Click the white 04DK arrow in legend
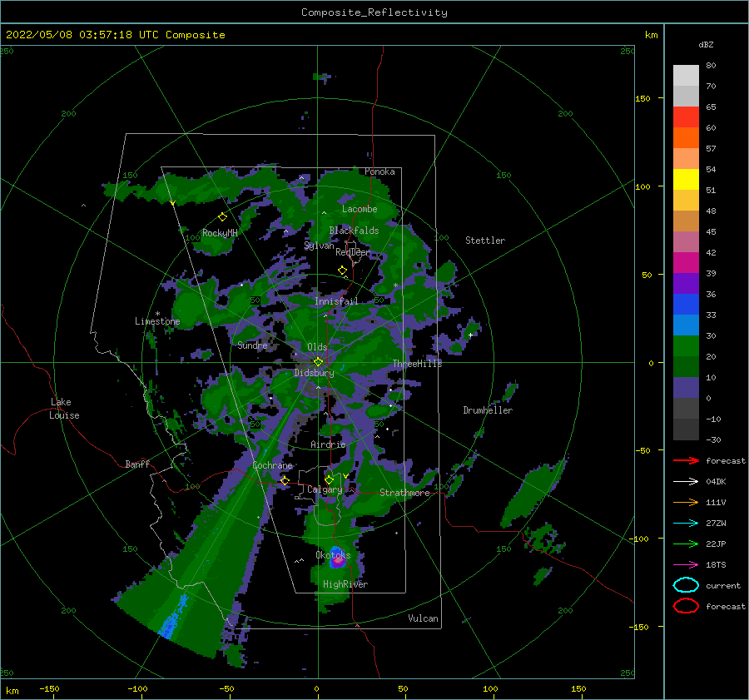Image resolution: width=749 pixels, height=700 pixels. click(686, 482)
